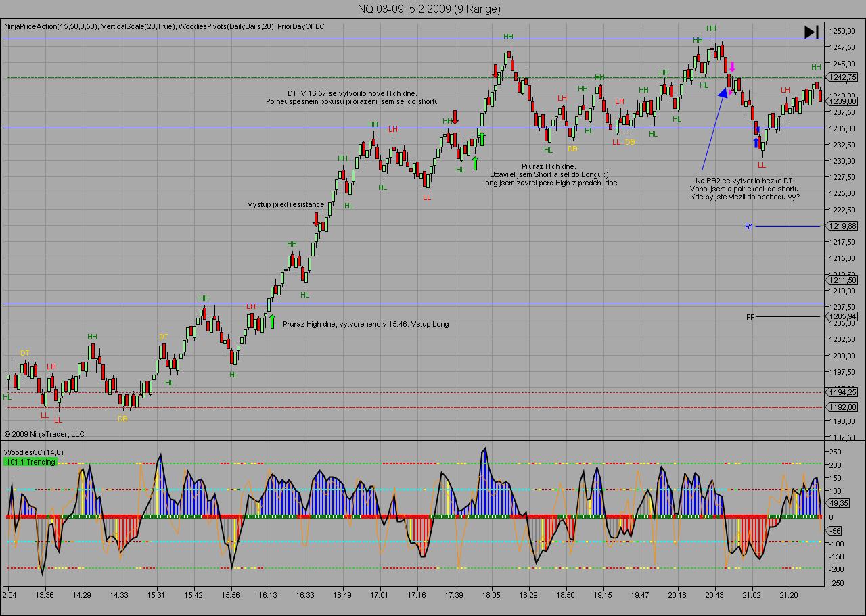Click the green "101,1 Trending" status label
Screen dimensions: 866x616
click(x=30, y=462)
